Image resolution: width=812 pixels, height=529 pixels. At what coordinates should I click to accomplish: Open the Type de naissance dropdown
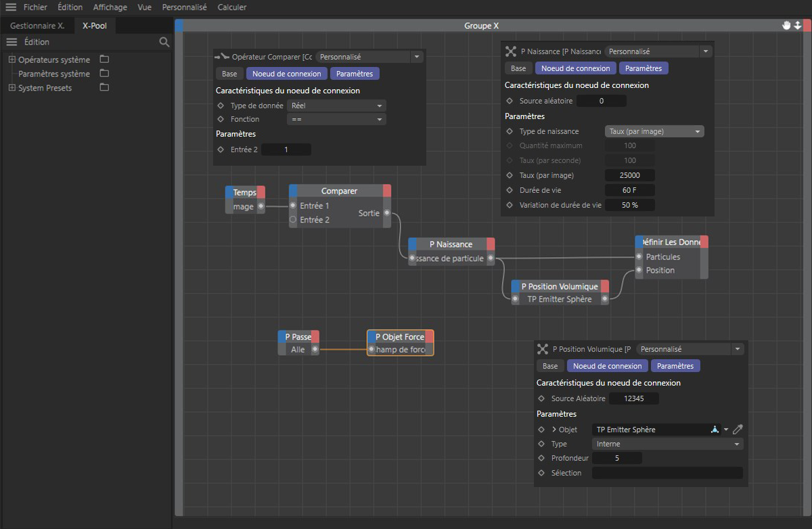click(654, 132)
